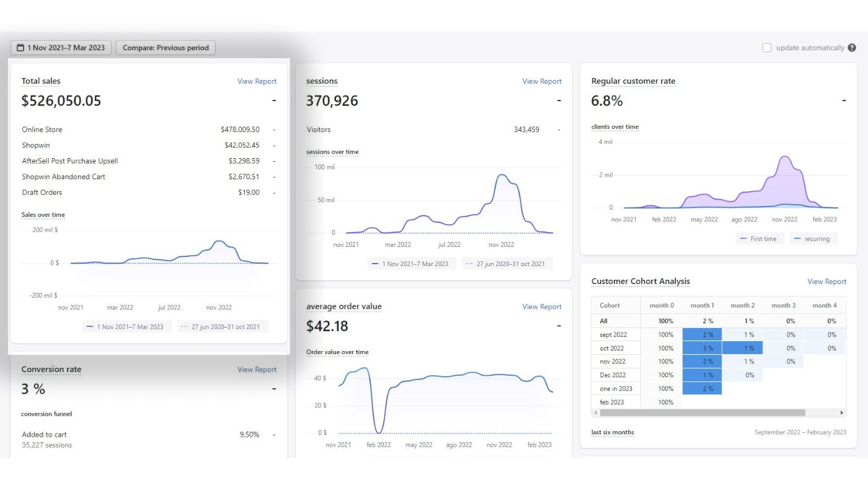Open Compare: Previous period selector
Viewport: 868px width, 490px height.
point(166,48)
